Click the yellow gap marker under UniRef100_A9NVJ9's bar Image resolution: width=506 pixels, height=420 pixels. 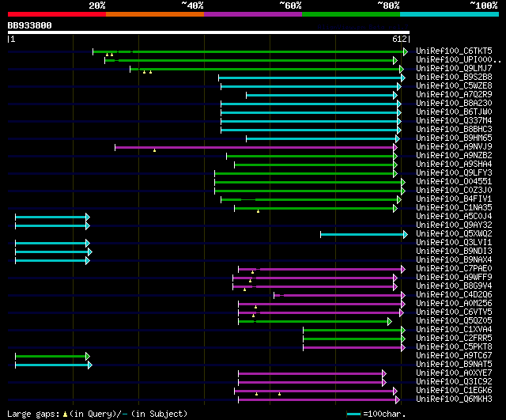155,150
